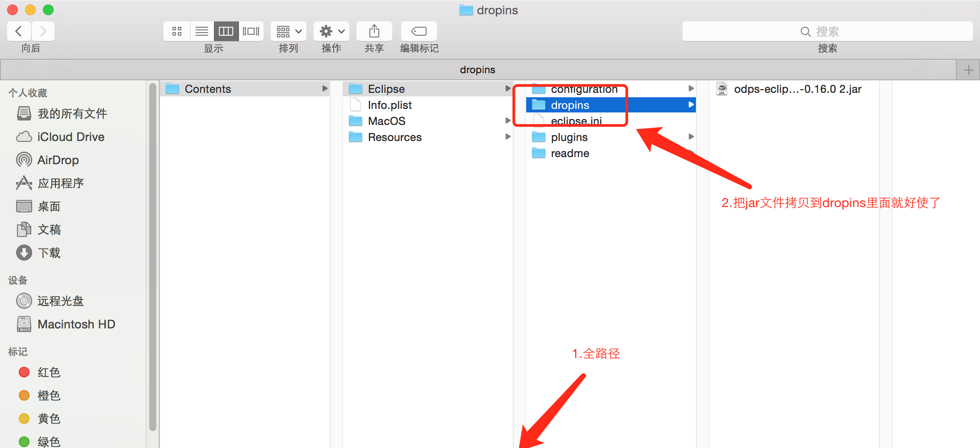Go forward with the right chevron button
Screen dimensions: 980x448
click(43, 31)
